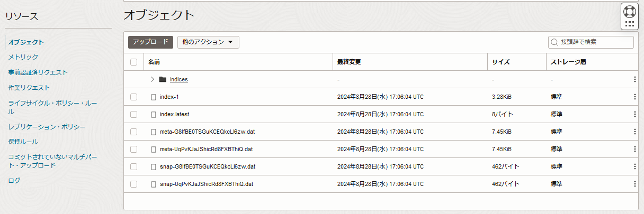Check the box for index-1
The image size is (644, 214).
133,97
